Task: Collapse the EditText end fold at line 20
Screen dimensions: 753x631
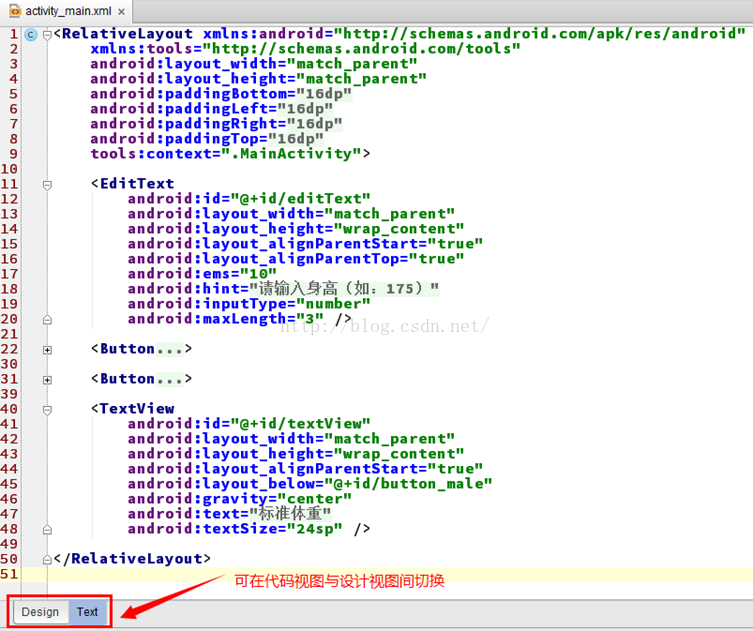Action: (x=47, y=319)
